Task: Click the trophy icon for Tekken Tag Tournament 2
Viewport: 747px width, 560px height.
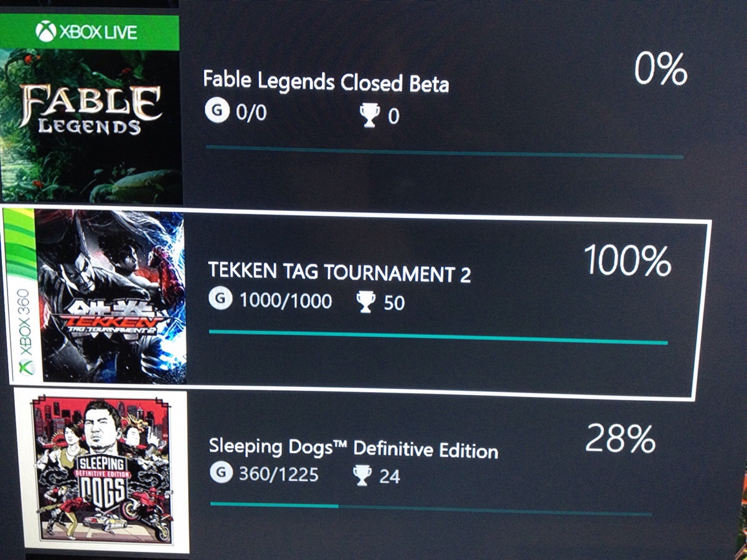Action: coord(365,302)
